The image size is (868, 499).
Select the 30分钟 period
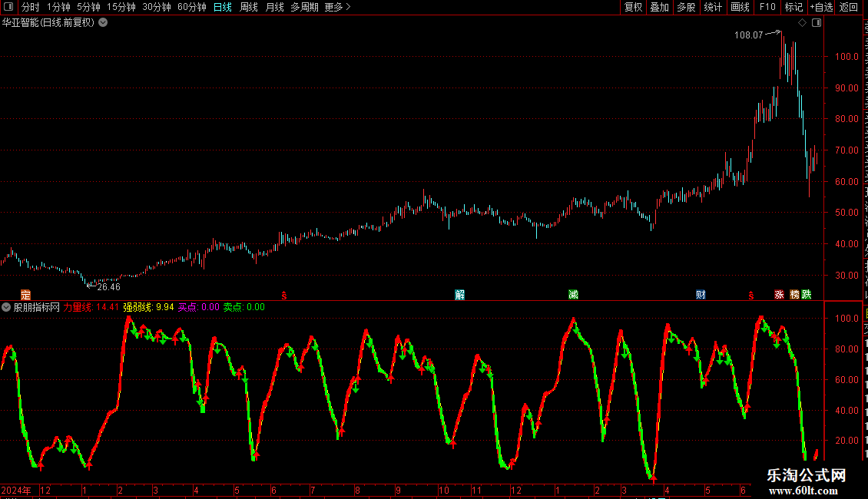coord(156,7)
